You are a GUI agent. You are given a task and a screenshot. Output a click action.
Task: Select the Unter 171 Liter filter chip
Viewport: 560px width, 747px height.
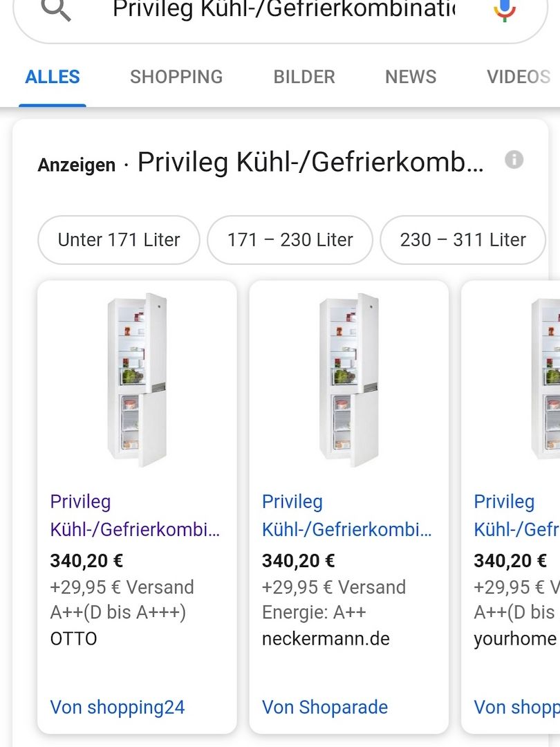click(118, 239)
